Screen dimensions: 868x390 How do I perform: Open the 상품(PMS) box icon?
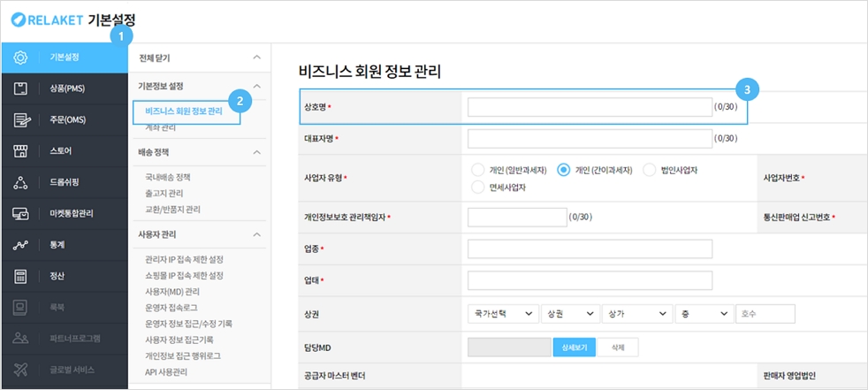click(x=21, y=88)
